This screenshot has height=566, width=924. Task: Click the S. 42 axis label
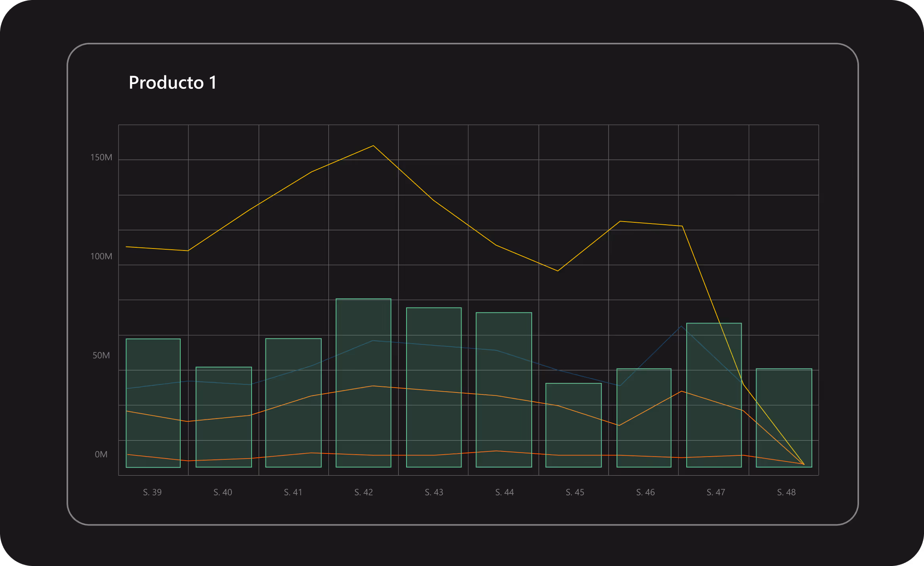click(363, 492)
